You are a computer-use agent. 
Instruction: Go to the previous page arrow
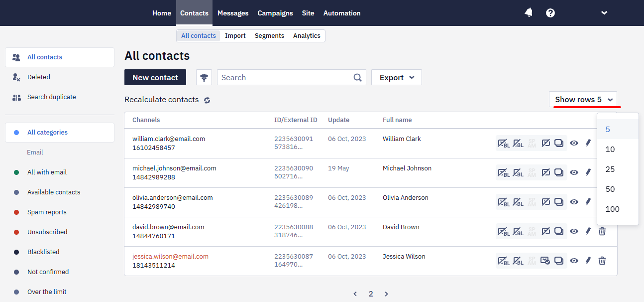(x=355, y=294)
